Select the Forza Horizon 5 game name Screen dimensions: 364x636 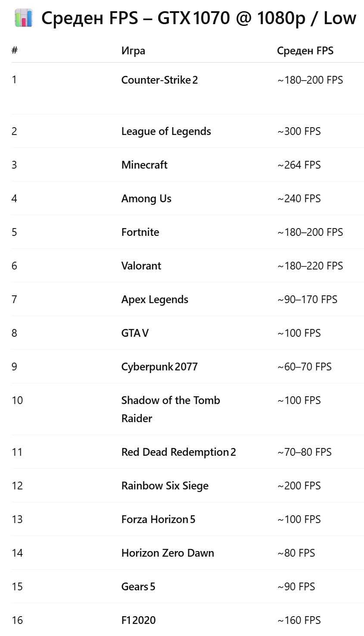tap(158, 520)
